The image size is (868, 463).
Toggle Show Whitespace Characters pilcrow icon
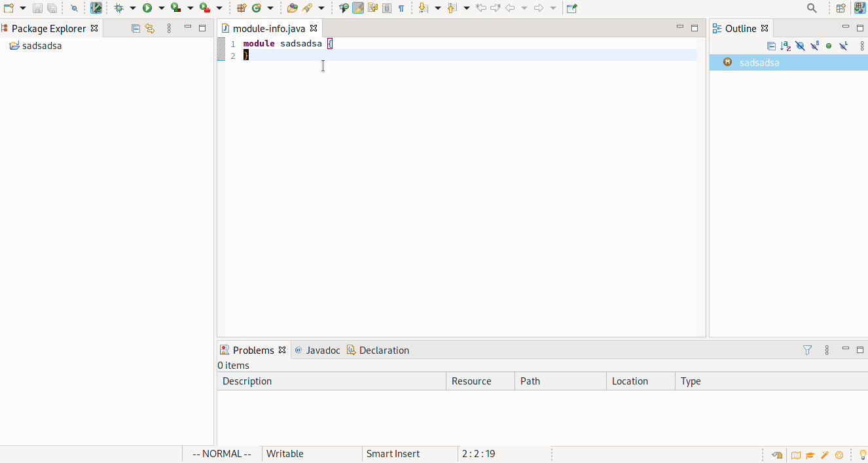pos(401,8)
